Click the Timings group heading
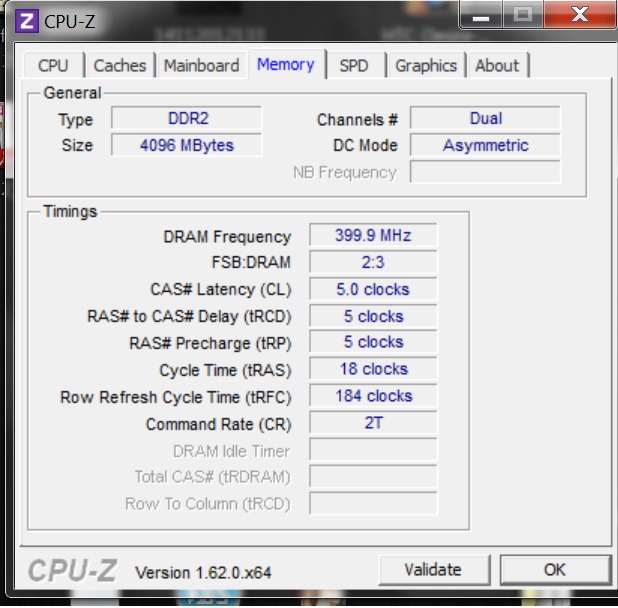 70,211
